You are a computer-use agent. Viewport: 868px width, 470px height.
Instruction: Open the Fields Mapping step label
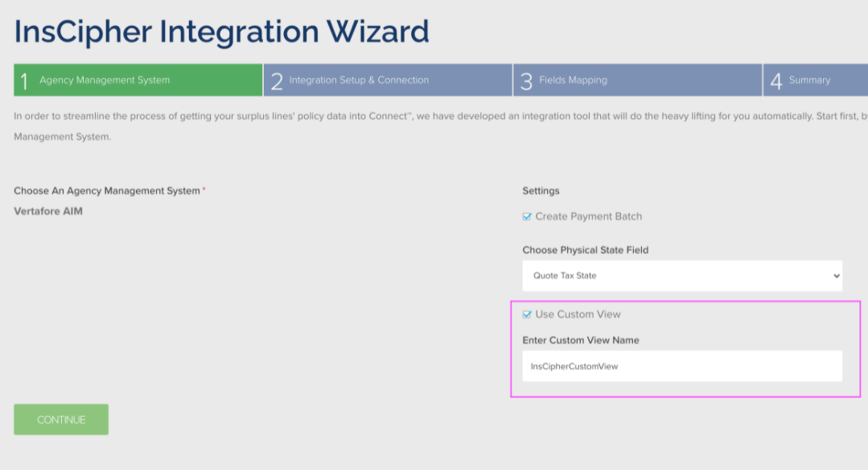tap(573, 80)
